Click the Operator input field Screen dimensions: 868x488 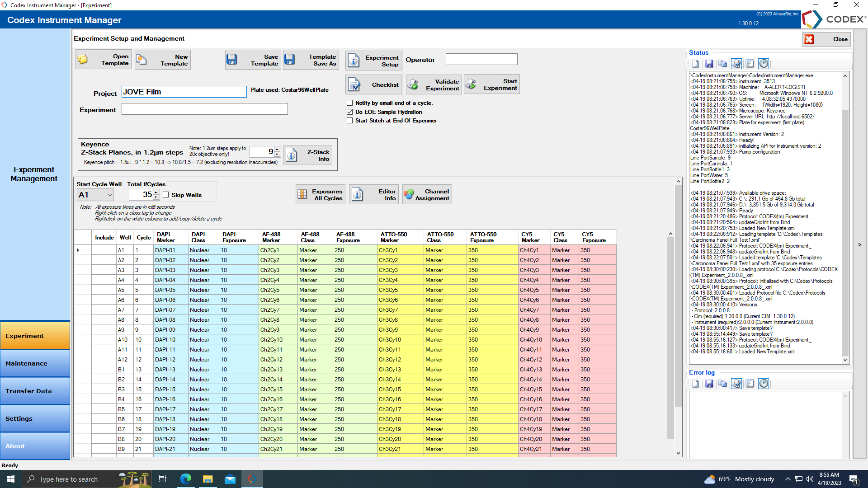pyautogui.click(x=481, y=59)
